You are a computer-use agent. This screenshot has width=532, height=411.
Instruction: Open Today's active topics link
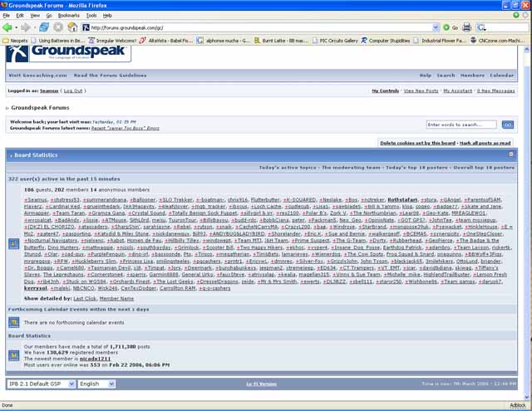click(x=288, y=168)
